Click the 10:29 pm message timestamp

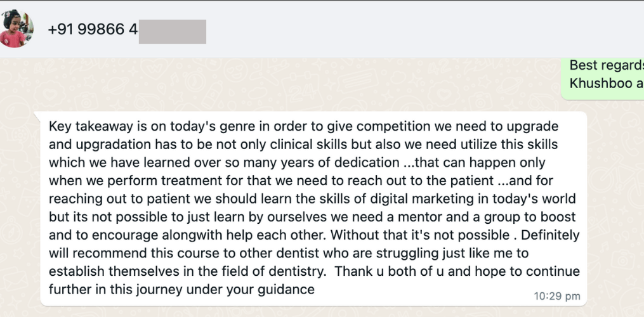point(556,296)
